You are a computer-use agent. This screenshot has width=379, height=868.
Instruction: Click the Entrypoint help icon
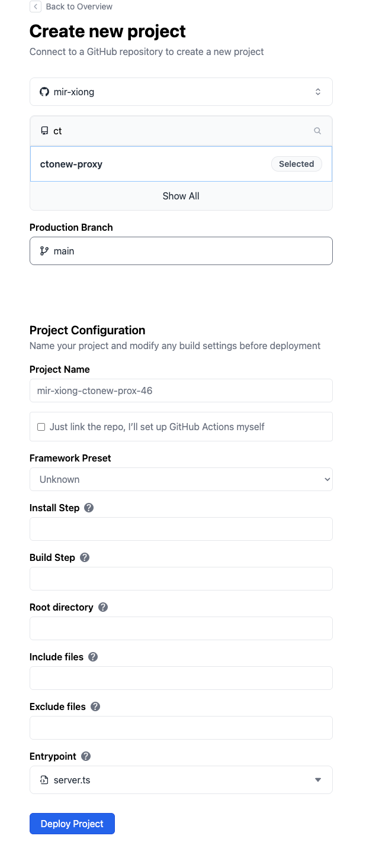click(86, 756)
